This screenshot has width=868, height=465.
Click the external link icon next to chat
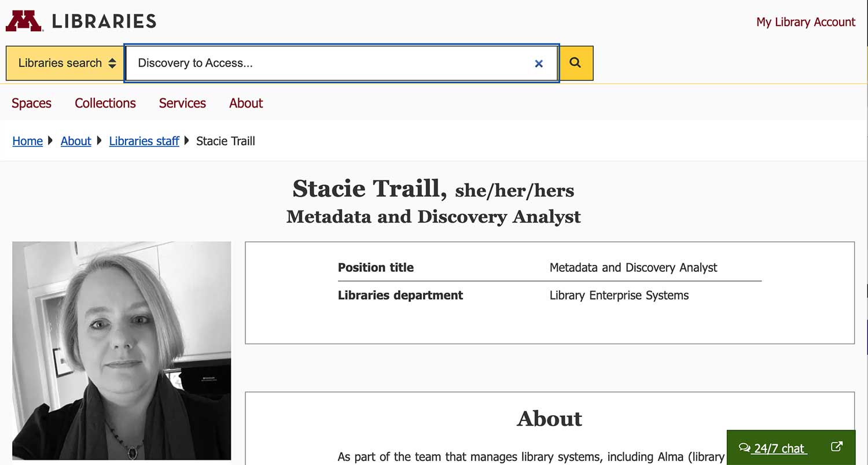(837, 446)
